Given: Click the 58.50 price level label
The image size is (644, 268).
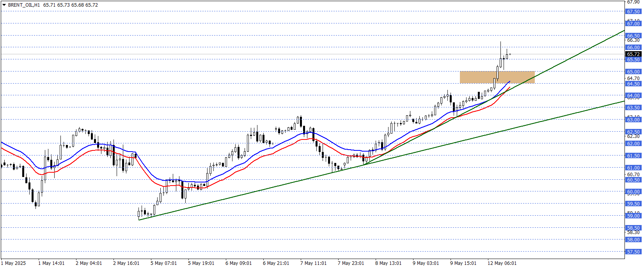Looking at the screenshot, I should pos(633,228).
